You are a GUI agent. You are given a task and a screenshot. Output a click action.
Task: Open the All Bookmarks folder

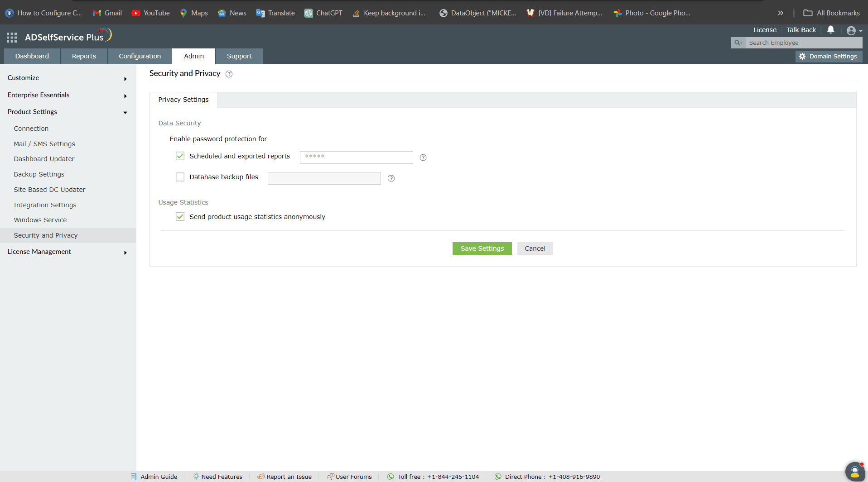click(x=831, y=13)
